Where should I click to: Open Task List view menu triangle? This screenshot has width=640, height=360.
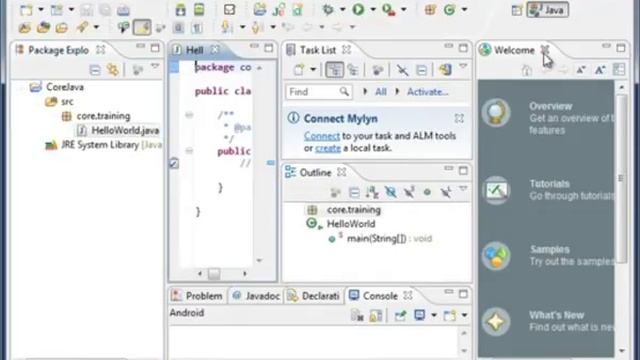(463, 66)
